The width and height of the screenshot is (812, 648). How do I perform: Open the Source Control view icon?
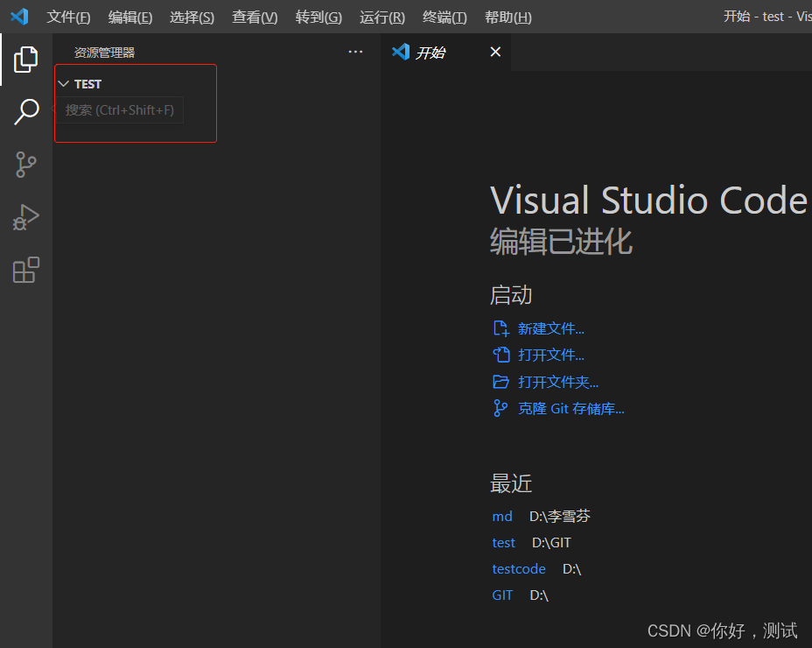26,165
